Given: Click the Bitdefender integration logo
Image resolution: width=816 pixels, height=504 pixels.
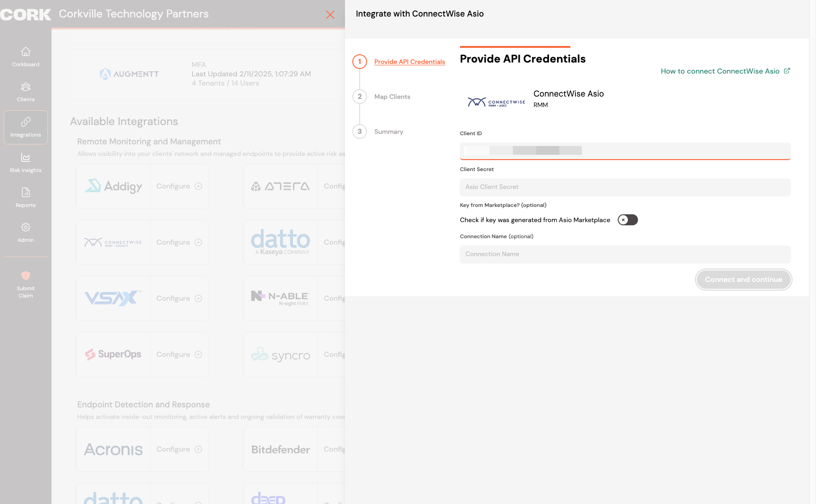Looking at the screenshot, I should pyautogui.click(x=280, y=449).
